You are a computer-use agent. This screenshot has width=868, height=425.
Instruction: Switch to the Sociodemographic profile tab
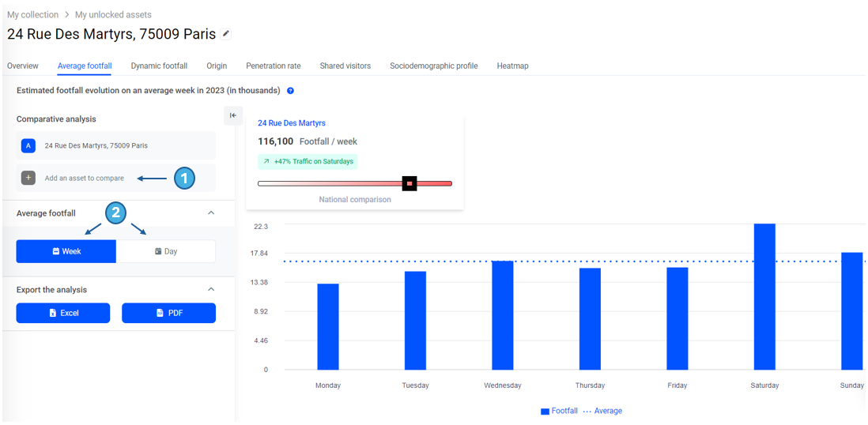433,66
